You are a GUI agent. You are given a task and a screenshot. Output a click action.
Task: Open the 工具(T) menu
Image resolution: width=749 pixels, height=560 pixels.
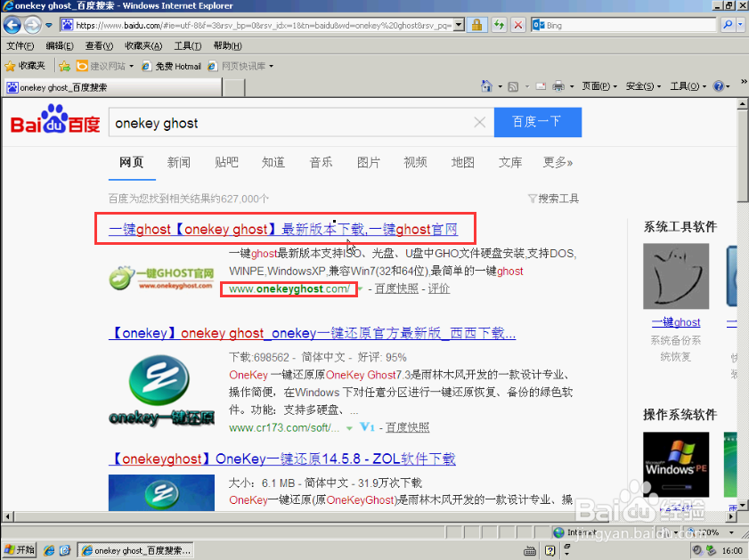click(188, 45)
